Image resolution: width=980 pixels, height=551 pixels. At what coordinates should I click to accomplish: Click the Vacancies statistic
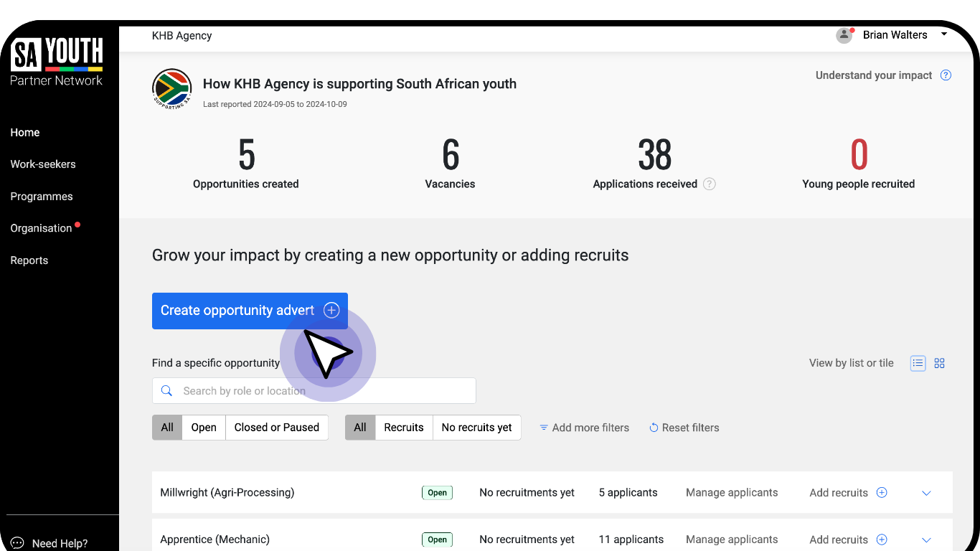pyautogui.click(x=451, y=164)
